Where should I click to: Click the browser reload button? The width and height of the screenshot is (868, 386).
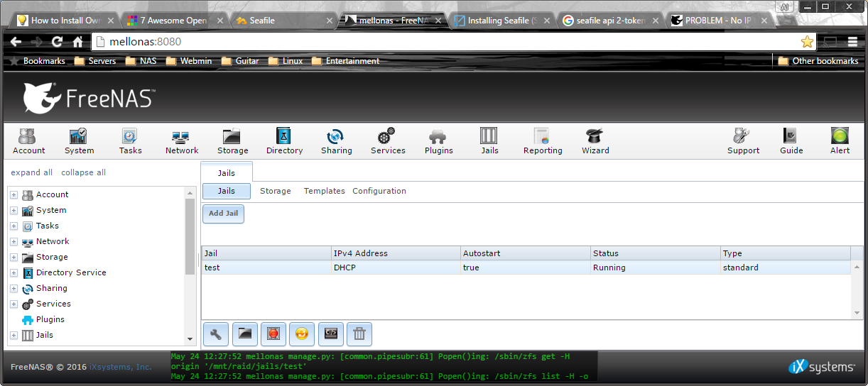click(57, 42)
